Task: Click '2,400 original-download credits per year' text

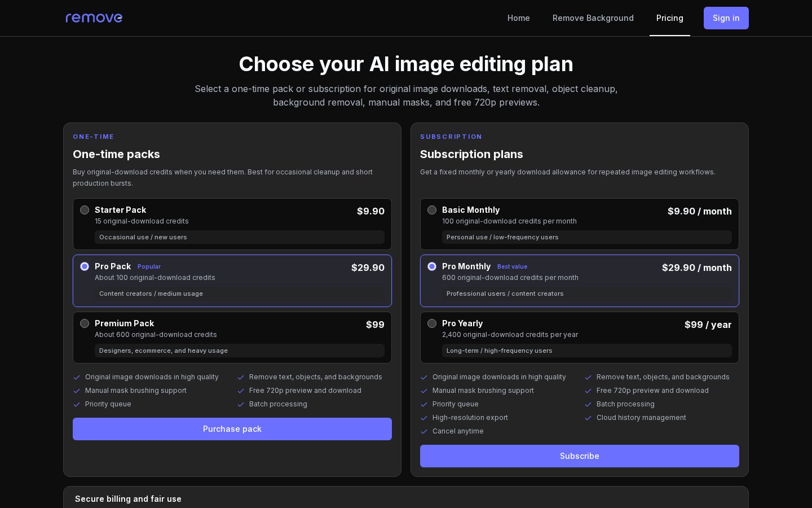Action: 510,335
